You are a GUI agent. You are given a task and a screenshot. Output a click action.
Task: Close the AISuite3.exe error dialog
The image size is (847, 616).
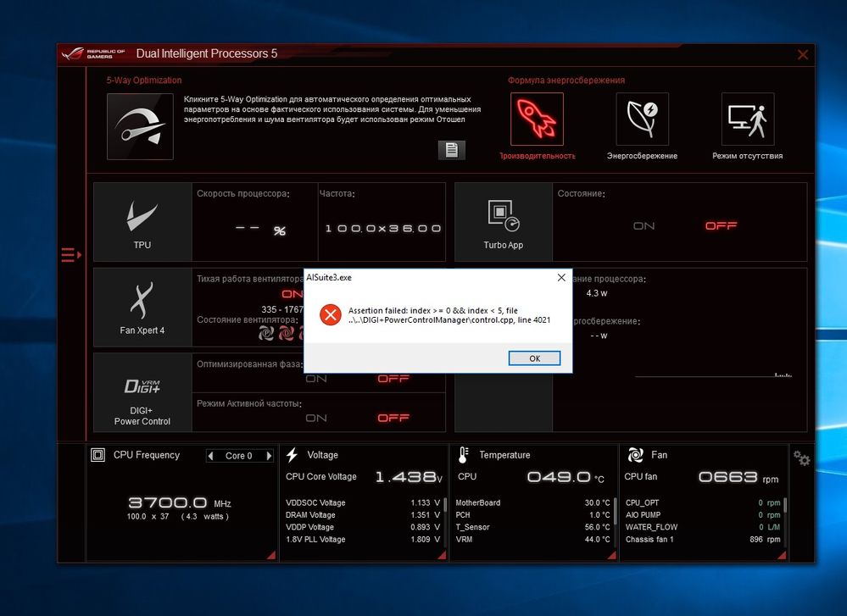coord(561,278)
